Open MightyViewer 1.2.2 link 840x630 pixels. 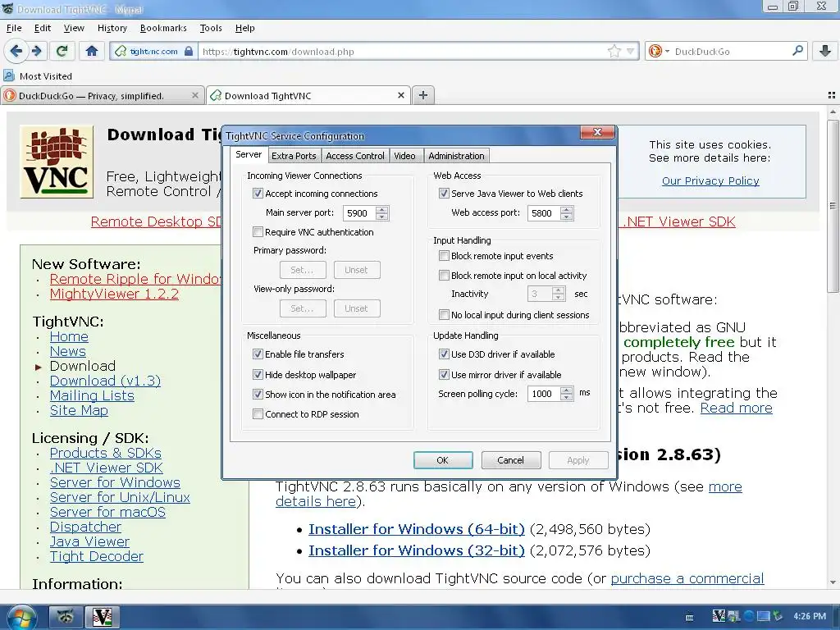click(114, 294)
